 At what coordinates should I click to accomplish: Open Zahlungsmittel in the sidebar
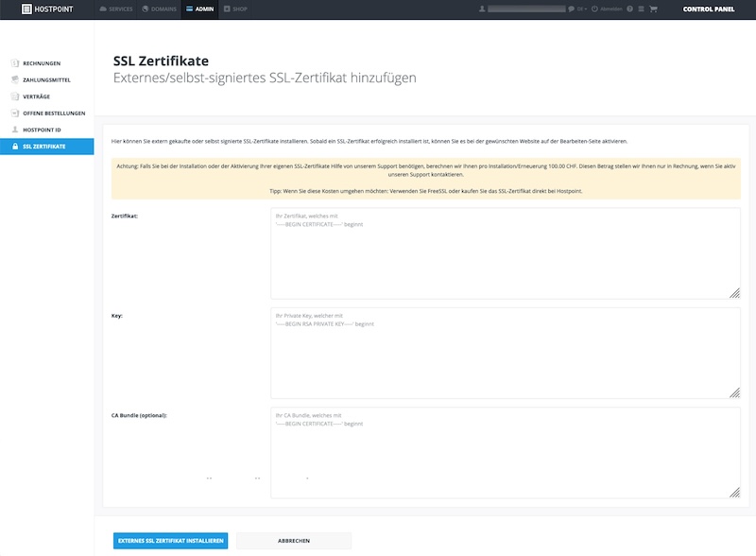coord(46,79)
